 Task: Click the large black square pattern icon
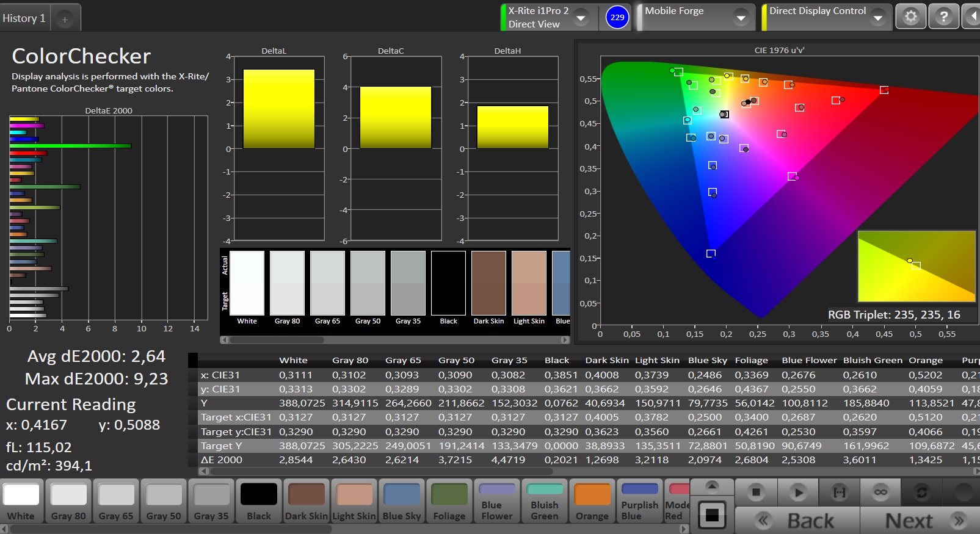711,516
